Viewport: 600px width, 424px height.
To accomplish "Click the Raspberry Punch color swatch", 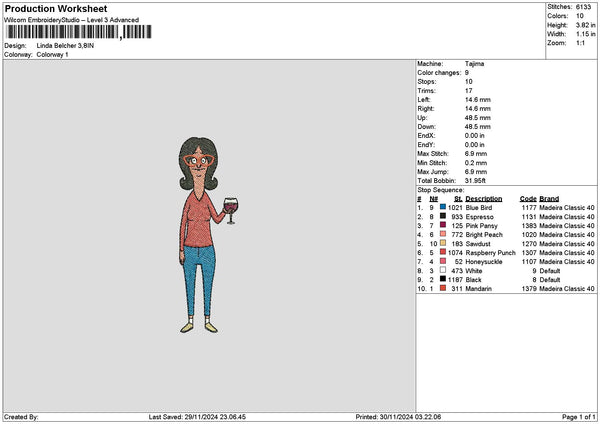I will click(x=443, y=252).
